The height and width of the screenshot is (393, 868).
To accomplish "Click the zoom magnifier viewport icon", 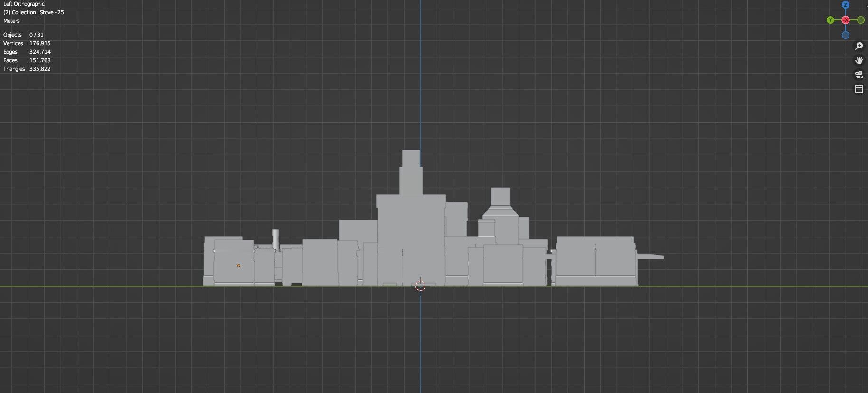I will [859, 46].
